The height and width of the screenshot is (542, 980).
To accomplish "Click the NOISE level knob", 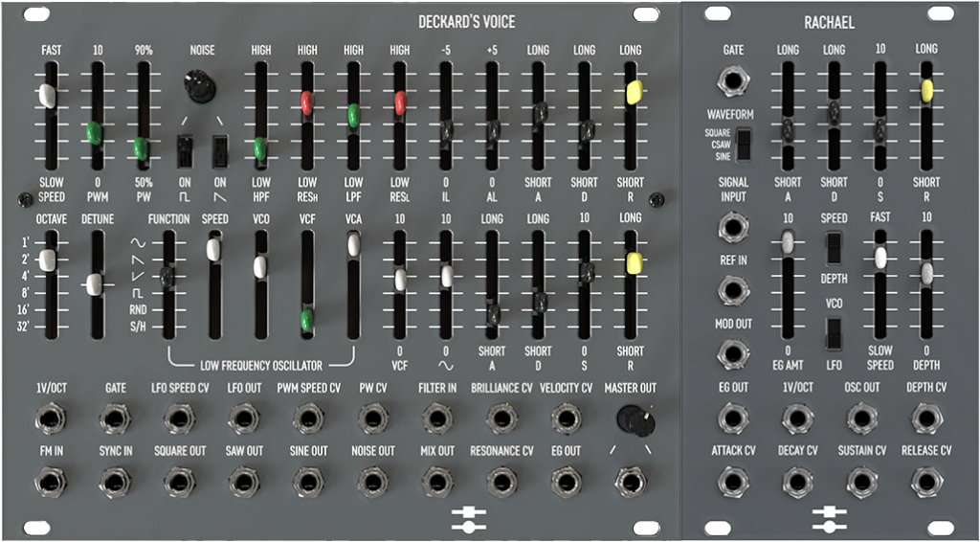I will coord(200,86).
